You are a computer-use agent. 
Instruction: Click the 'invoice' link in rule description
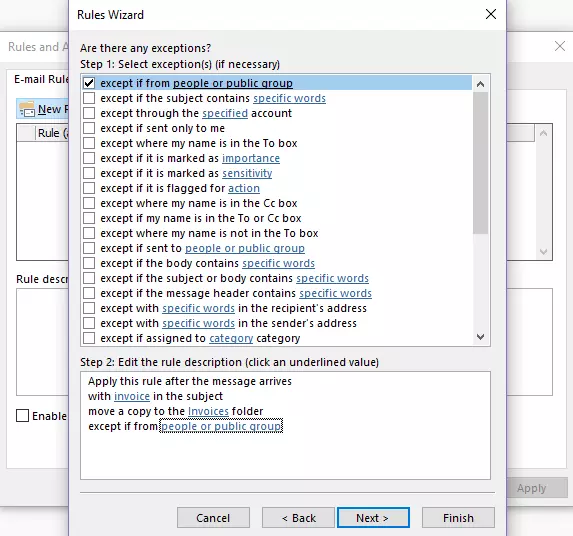(x=132, y=396)
